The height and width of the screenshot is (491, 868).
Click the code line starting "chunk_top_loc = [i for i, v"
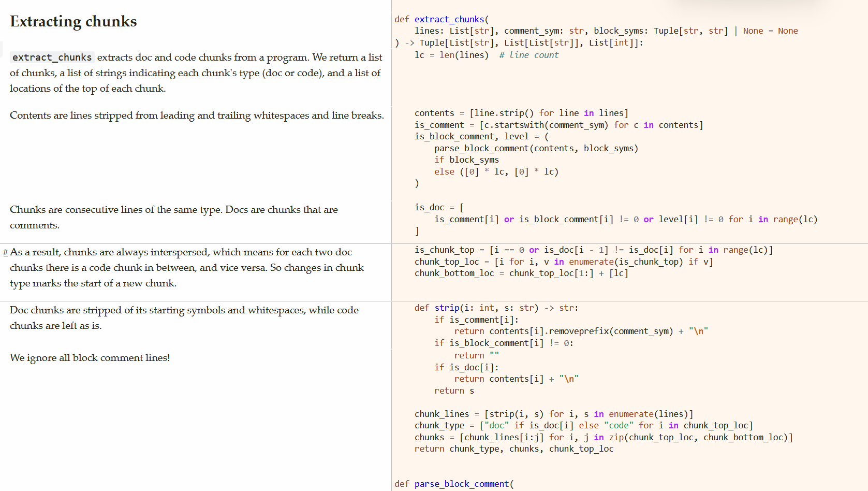coord(564,262)
